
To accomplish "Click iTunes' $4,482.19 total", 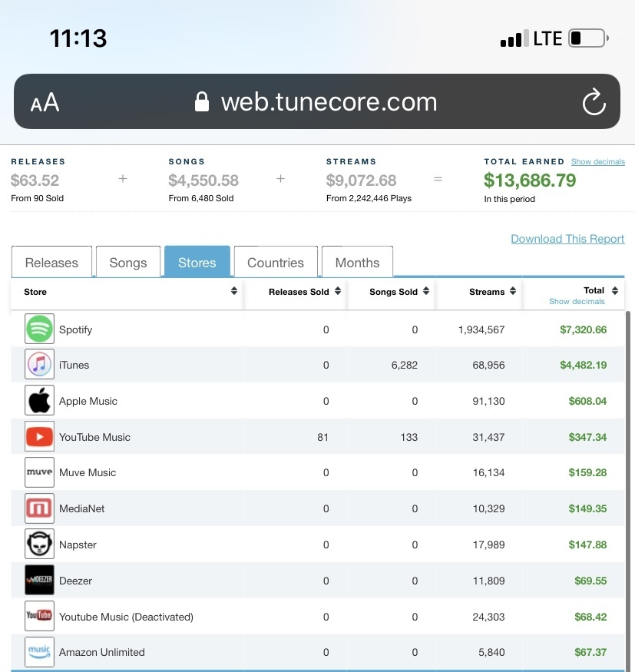I will click(x=583, y=365).
